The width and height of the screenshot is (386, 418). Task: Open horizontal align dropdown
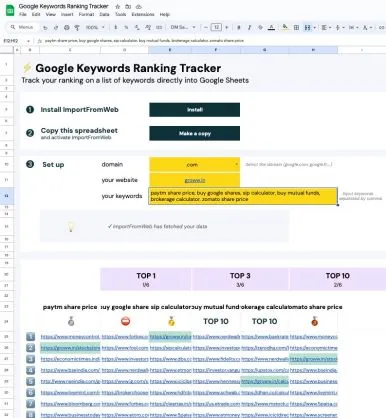pyautogui.click(x=326, y=27)
